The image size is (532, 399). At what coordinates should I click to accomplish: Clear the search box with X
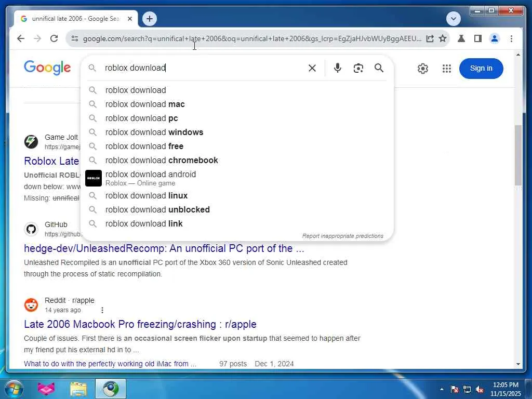coord(312,68)
